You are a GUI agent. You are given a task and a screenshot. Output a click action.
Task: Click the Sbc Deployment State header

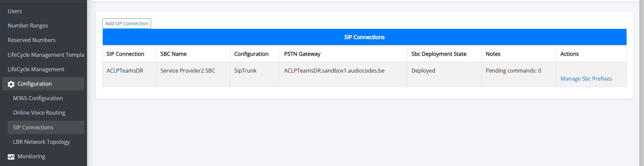tap(439, 54)
